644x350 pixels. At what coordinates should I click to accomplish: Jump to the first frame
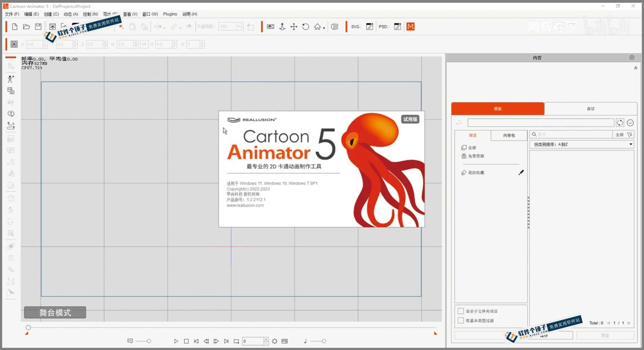(196, 341)
